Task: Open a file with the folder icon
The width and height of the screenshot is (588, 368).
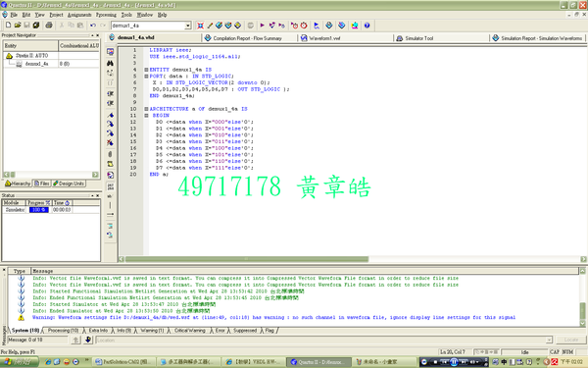Action: pyautogui.click(x=18, y=26)
